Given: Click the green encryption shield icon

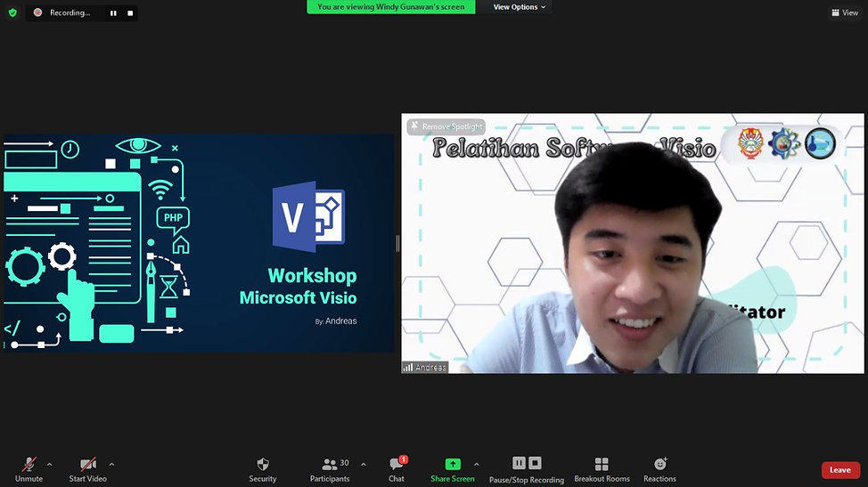Looking at the screenshot, I should [x=12, y=12].
